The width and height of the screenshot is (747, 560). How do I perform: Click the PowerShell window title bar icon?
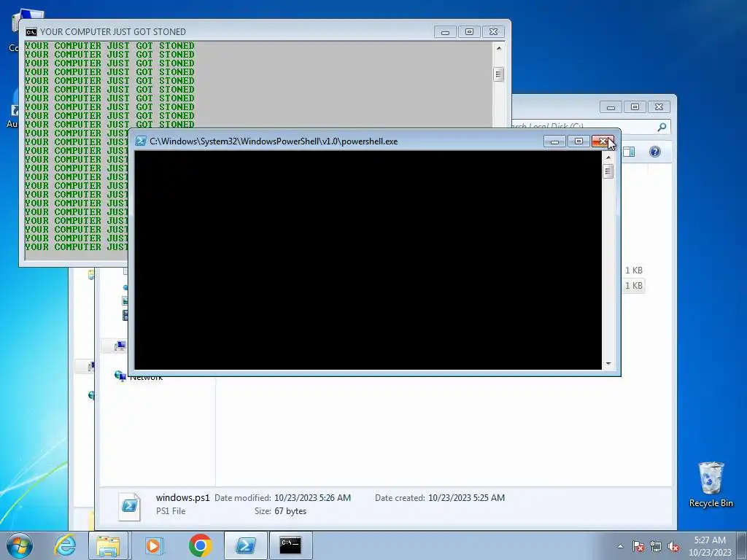coord(141,141)
